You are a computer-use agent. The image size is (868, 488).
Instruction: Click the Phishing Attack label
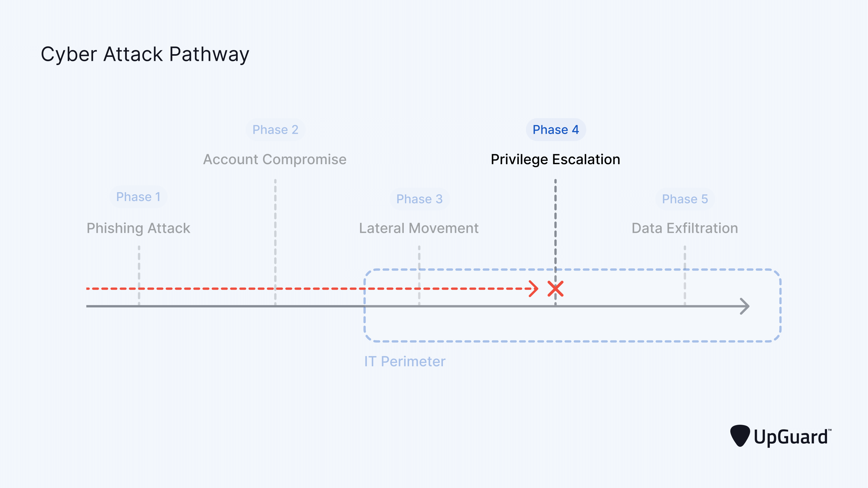pyautogui.click(x=138, y=229)
